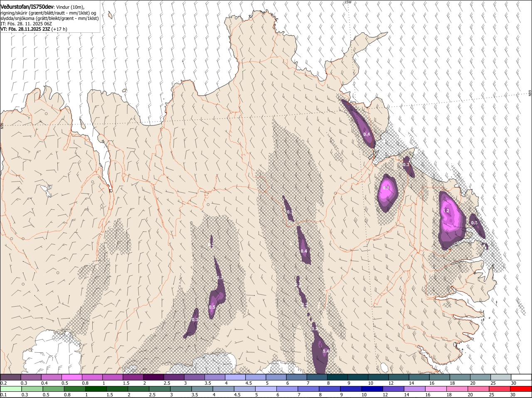
Task: Pick the darkest green rain swatch at 1
Action: tap(96, 389)
